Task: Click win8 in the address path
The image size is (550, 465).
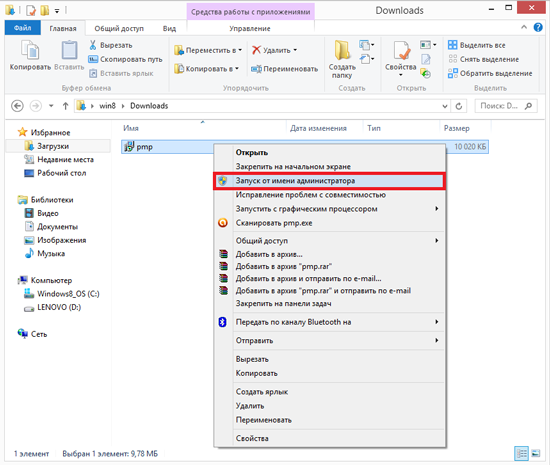Action: pyautogui.click(x=107, y=106)
